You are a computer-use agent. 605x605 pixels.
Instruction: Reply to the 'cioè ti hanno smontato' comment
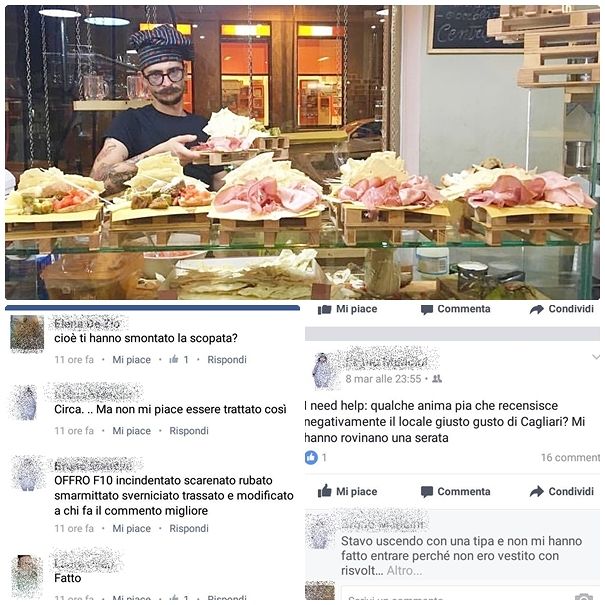coord(227,360)
